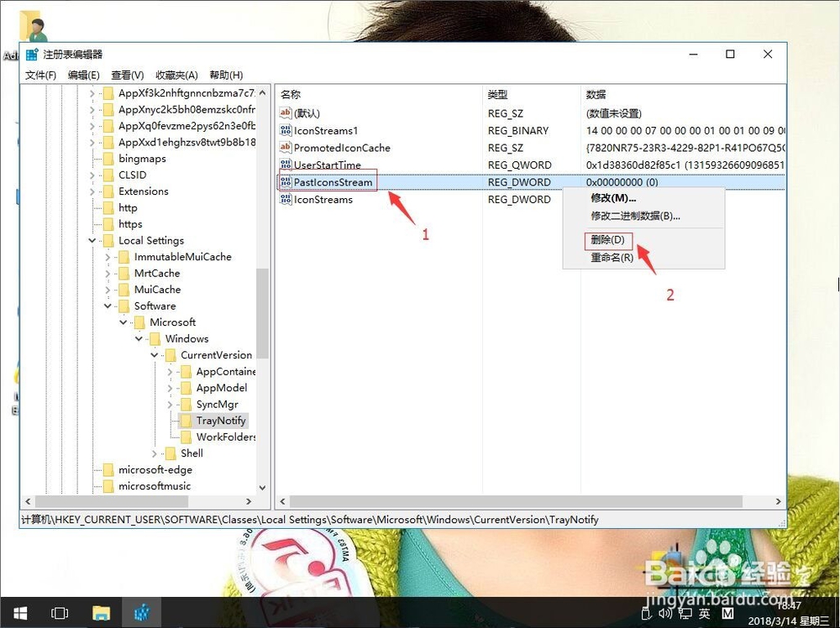Open File Explorer from taskbar
Viewport: 840px width, 628px height.
pos(102,613)
